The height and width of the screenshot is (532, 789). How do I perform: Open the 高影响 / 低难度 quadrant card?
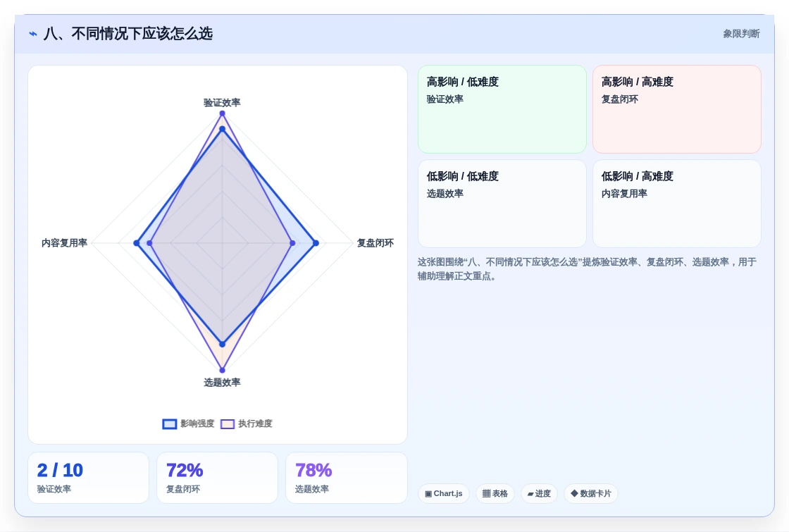tap(502, 109)
